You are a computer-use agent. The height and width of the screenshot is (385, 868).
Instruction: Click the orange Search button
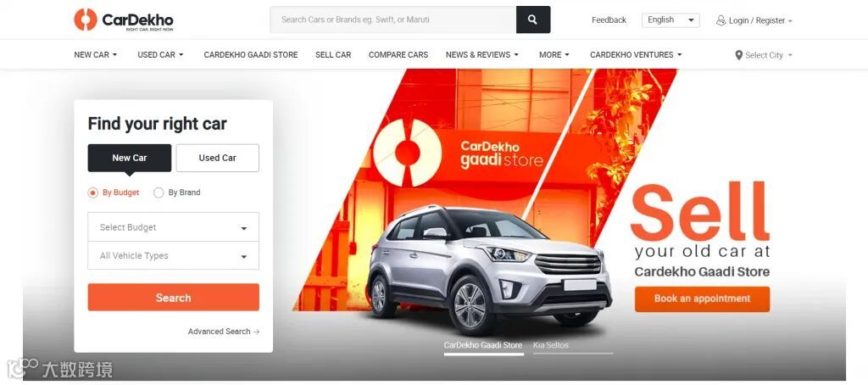click(x=173, y=298)
